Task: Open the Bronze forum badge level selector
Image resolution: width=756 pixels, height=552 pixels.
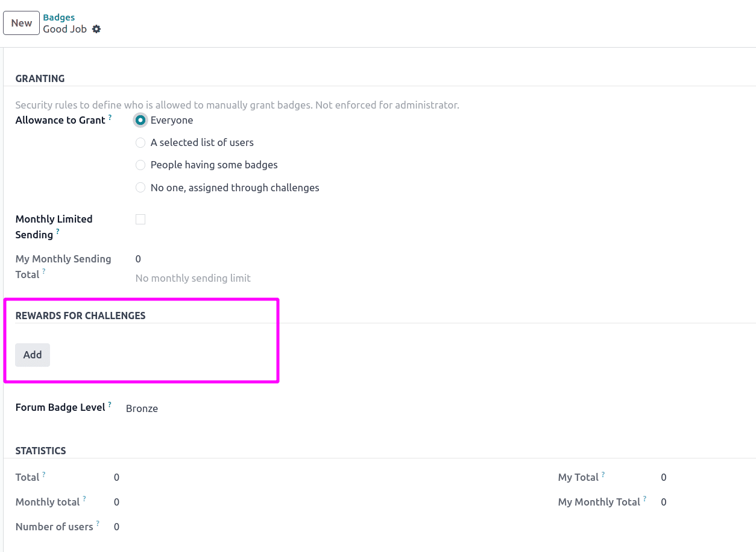Action: pos(142,408)
